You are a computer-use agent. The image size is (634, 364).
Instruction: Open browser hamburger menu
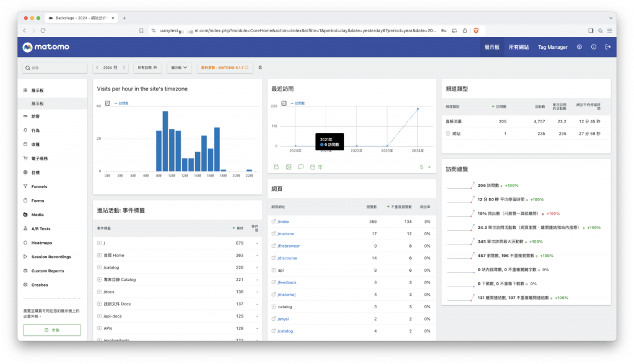tap(609, 30)
